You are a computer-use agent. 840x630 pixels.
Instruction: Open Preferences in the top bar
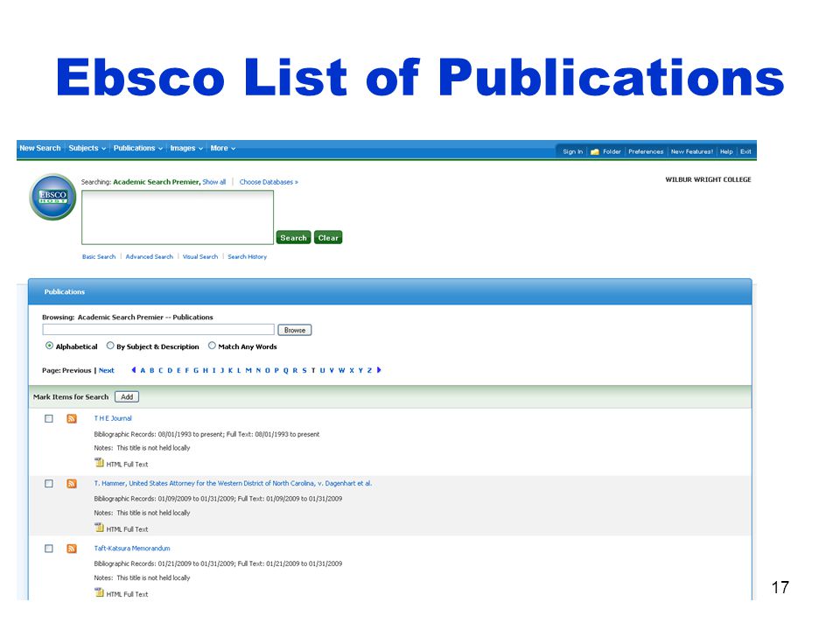[x=646, y=151]
